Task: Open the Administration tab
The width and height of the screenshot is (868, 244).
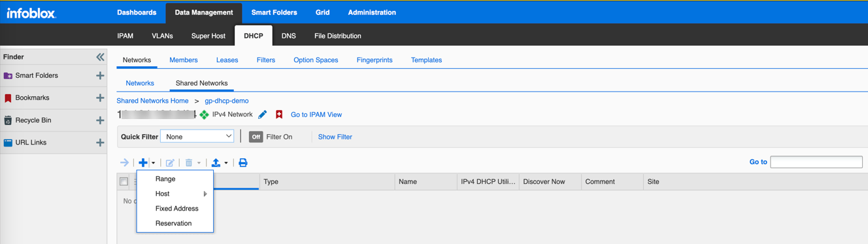Action: point(372,12)
